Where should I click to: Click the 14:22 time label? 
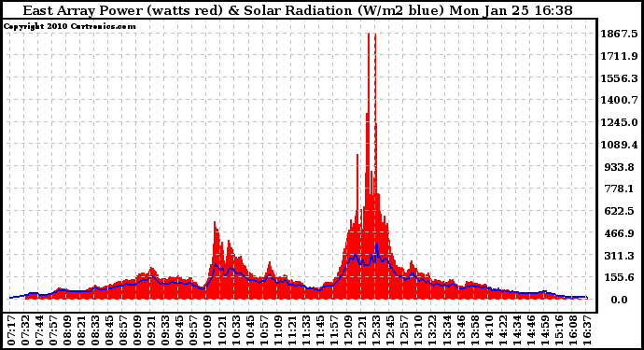(502, 330)
